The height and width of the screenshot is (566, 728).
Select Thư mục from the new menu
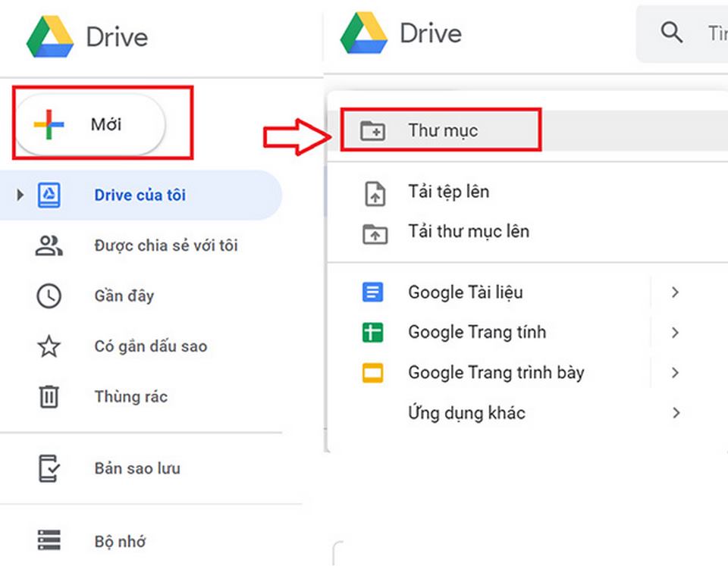[442, 130]
